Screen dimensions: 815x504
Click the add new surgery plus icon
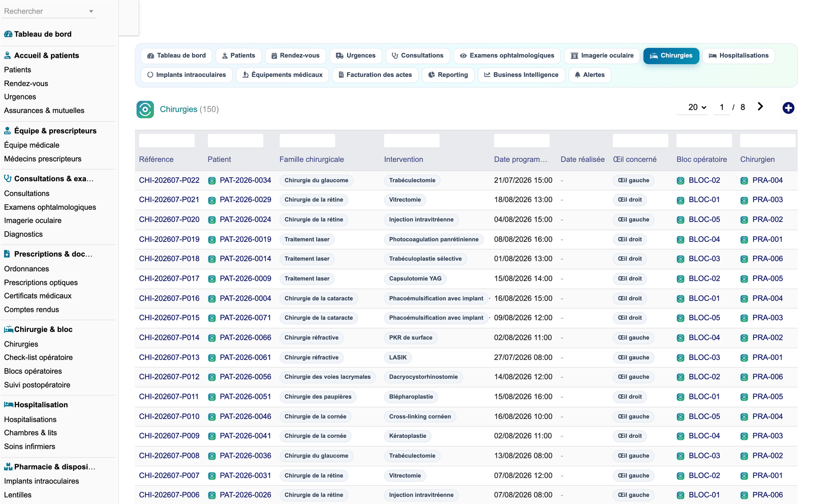tap(788, 108)
